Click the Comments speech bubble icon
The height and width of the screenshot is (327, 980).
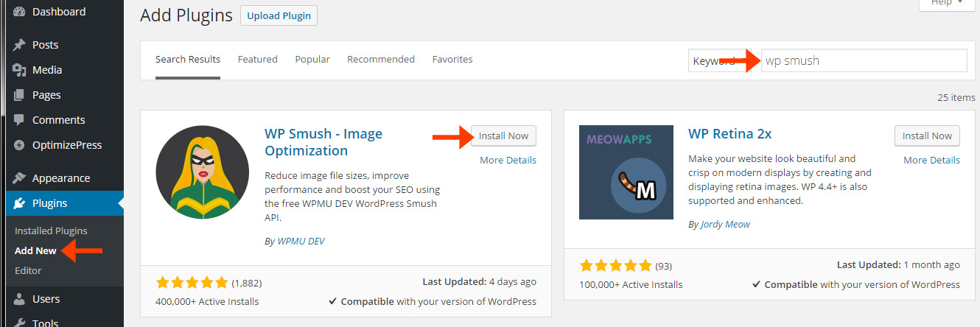click(19, 120)
